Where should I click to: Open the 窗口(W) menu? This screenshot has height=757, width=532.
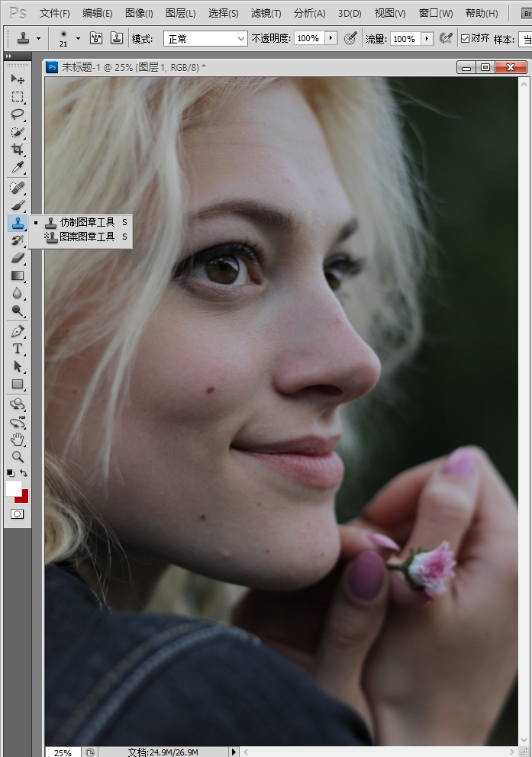pos(436,13)
